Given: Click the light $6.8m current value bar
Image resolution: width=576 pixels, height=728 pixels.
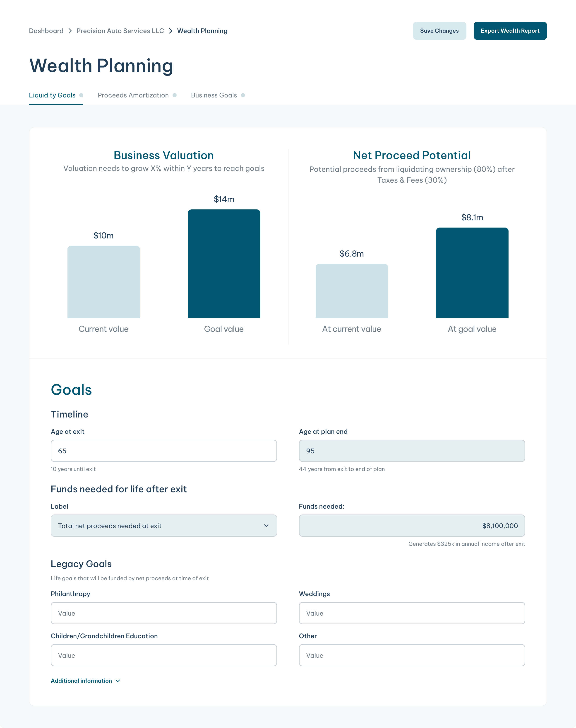Looking at the screenshot, I should coord(351,291).
